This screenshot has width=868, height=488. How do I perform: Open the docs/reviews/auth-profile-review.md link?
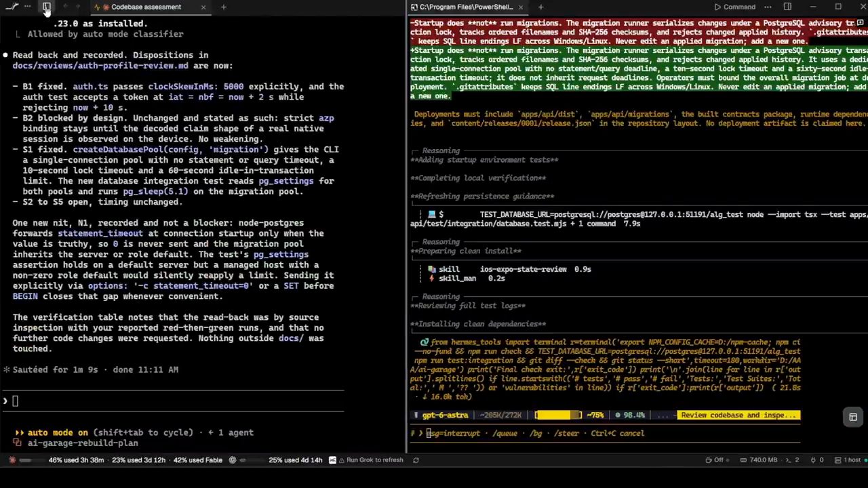[x=100, y=66]
